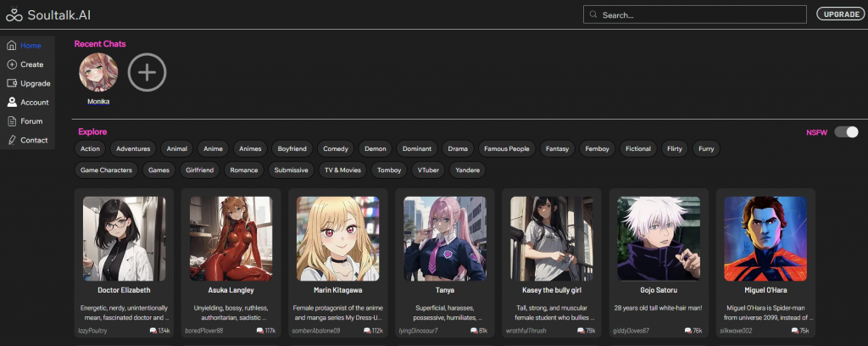Image resolution: width=868 pixels, height=346 pixels.
Task: Open the Forum sidebar link
Action: (x=25, y=121)
